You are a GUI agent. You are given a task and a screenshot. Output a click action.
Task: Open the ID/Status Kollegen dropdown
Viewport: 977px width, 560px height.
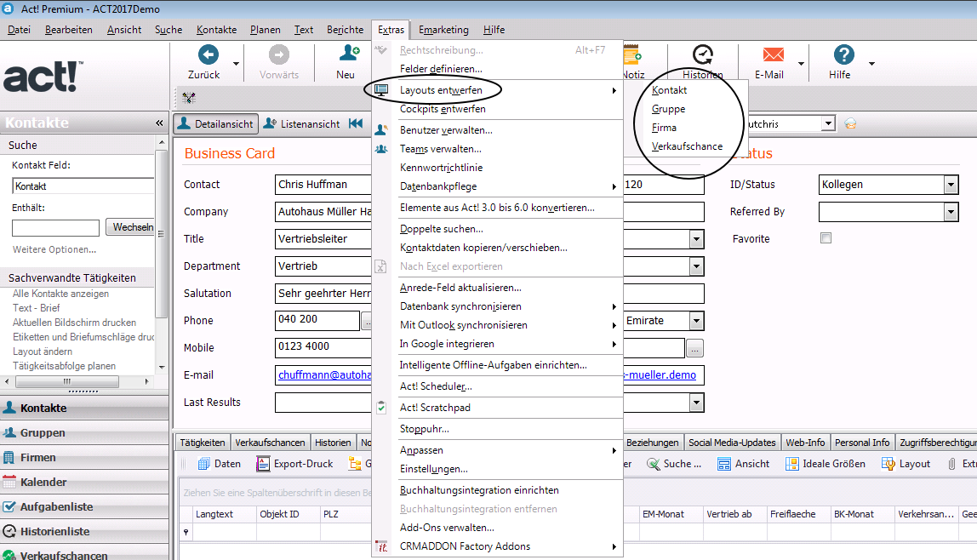coord(951,185)
